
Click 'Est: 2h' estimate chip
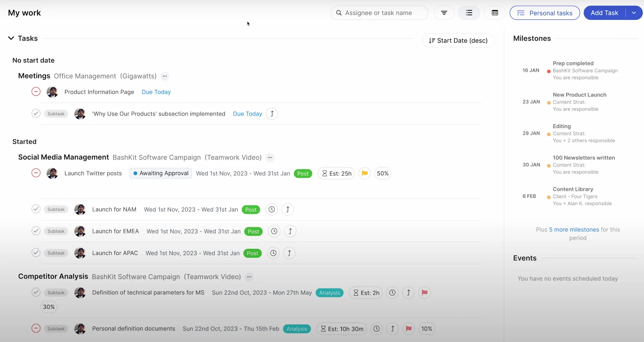coord(366,293)
